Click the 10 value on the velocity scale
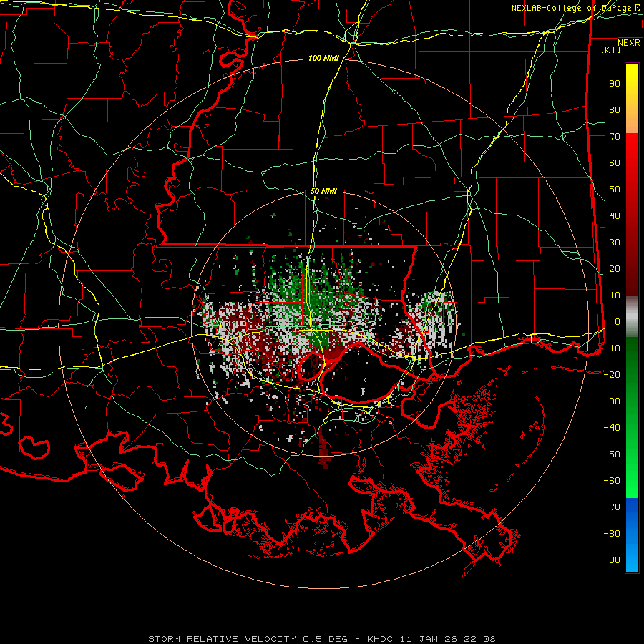The width and height of the screenshot is (644, 644). (615, 296)
